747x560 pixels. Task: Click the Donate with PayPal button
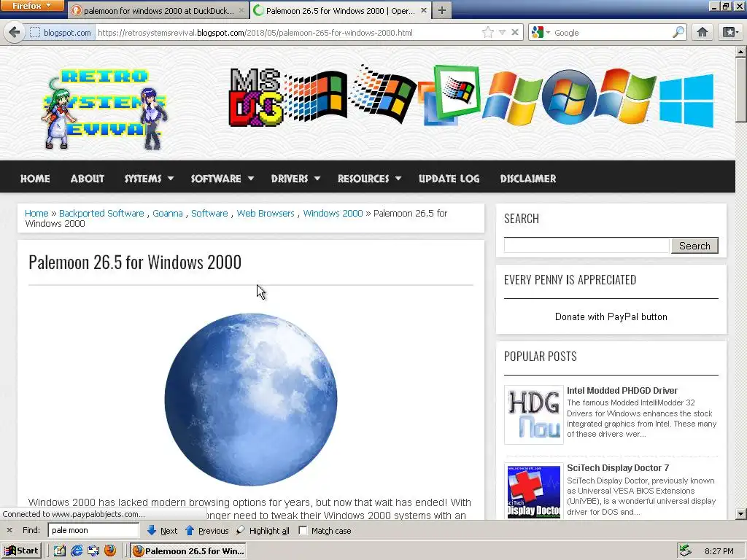coord(611,316)
